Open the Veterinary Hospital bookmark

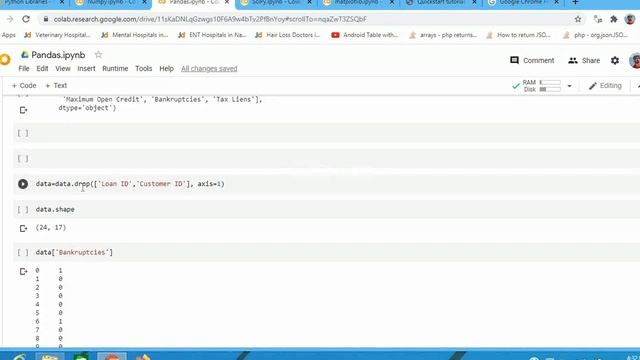coord(57,35)
